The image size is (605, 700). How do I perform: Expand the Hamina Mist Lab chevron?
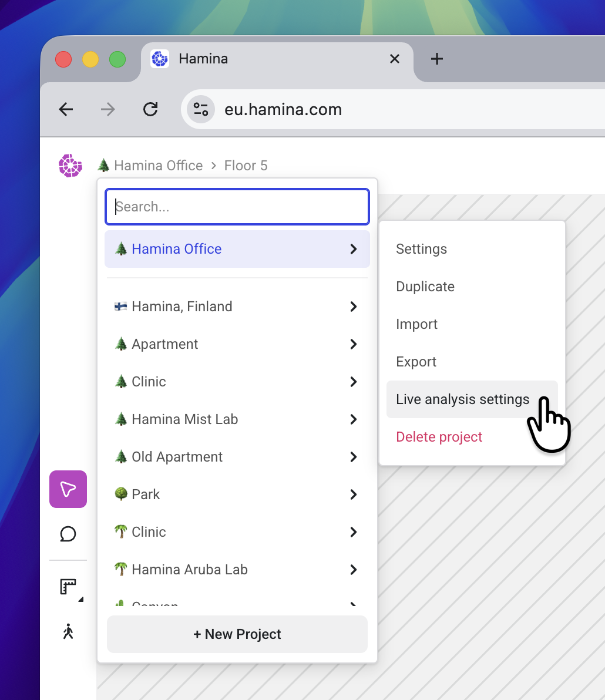pos(354,419)
